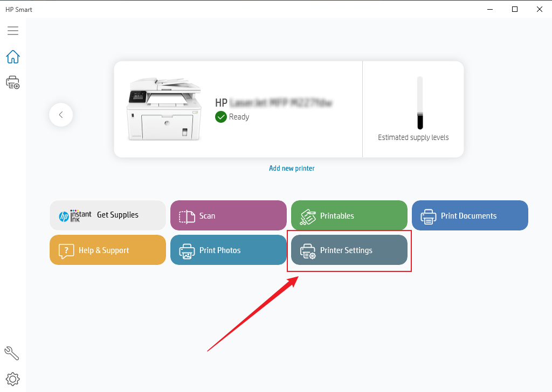Maximize the HP Smart window
The image size is (552, 392).
tap(515, 10)
